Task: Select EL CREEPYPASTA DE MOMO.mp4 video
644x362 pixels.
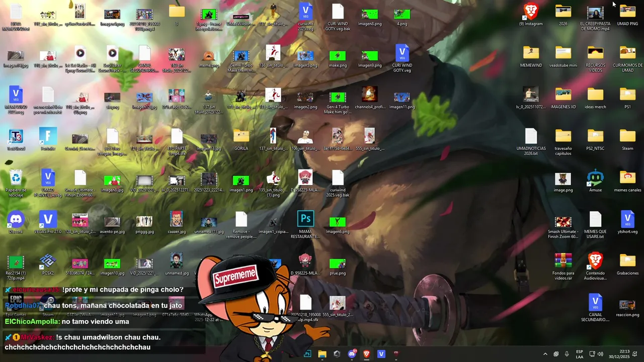Action: pyautogui.click(x=595, y=17)
